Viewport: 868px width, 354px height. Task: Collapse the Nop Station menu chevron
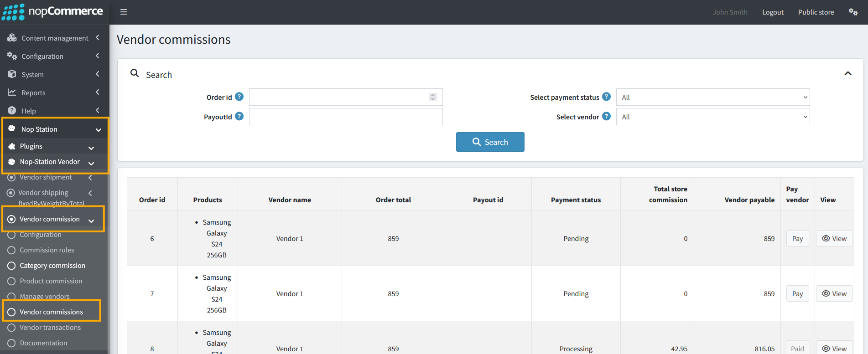[x=99, y=130]
